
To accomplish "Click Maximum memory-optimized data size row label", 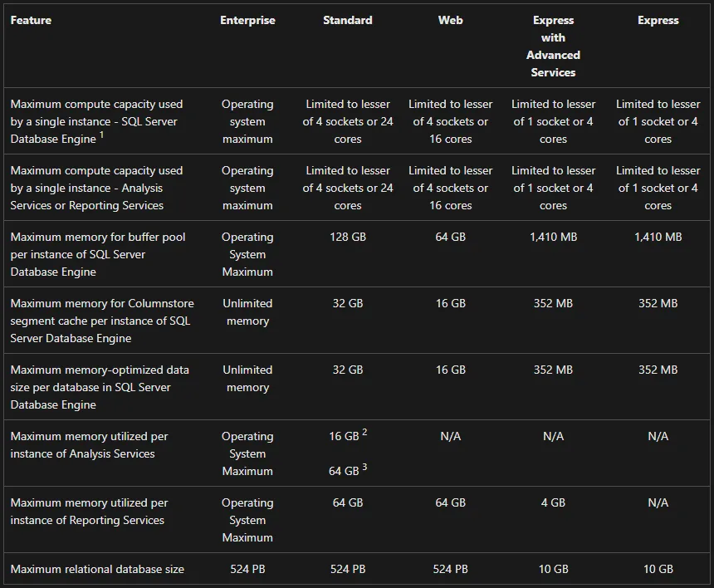I will [100, 388].
